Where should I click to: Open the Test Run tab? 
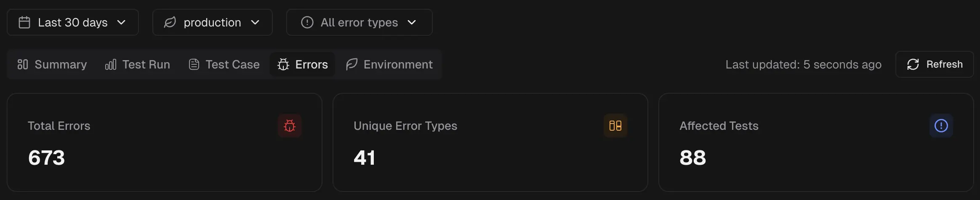click(138, 64)
